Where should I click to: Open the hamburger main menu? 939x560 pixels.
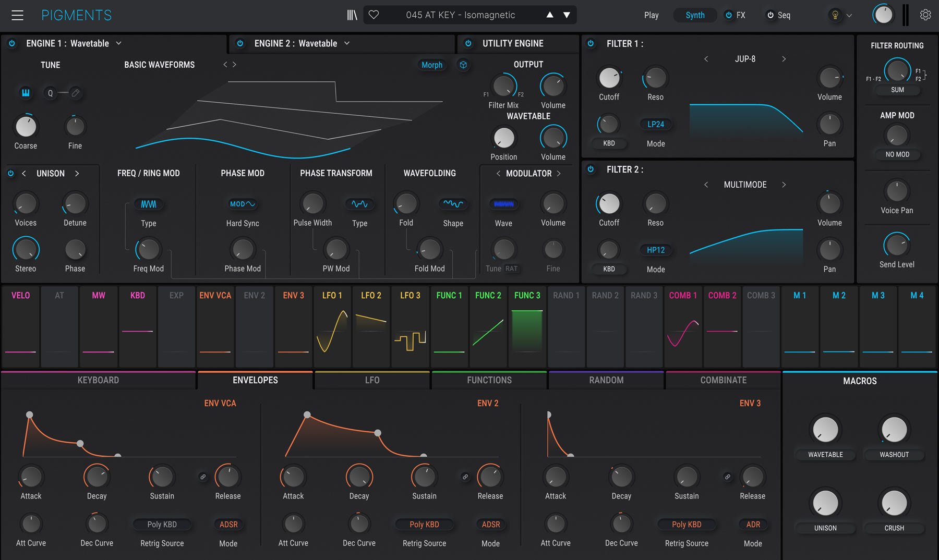click(17, 15)
